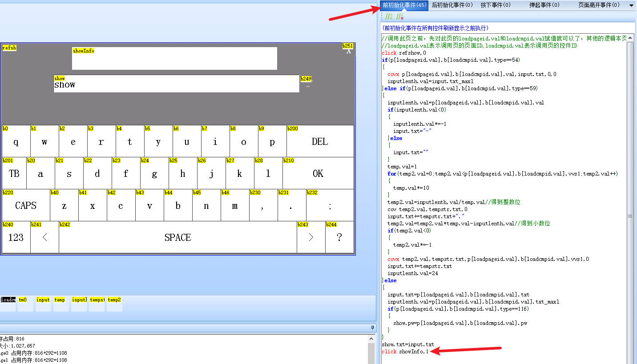This screenshot has width=637, height=364.
Task: Click the comment selected lines icon
Action: tap(389, 17)
